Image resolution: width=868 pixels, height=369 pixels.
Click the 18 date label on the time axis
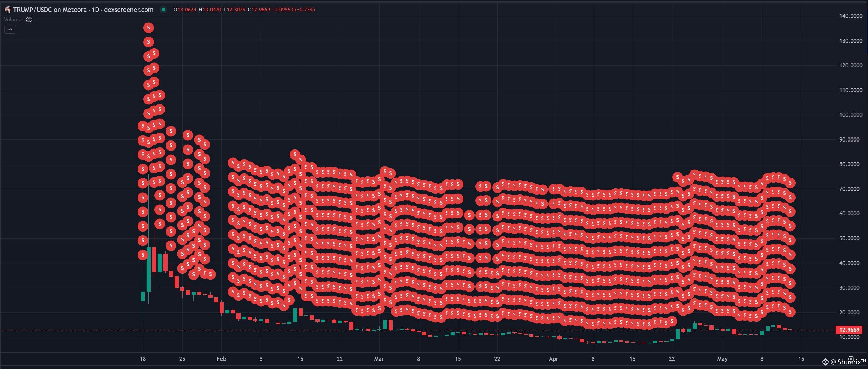[x=143, y=359]
